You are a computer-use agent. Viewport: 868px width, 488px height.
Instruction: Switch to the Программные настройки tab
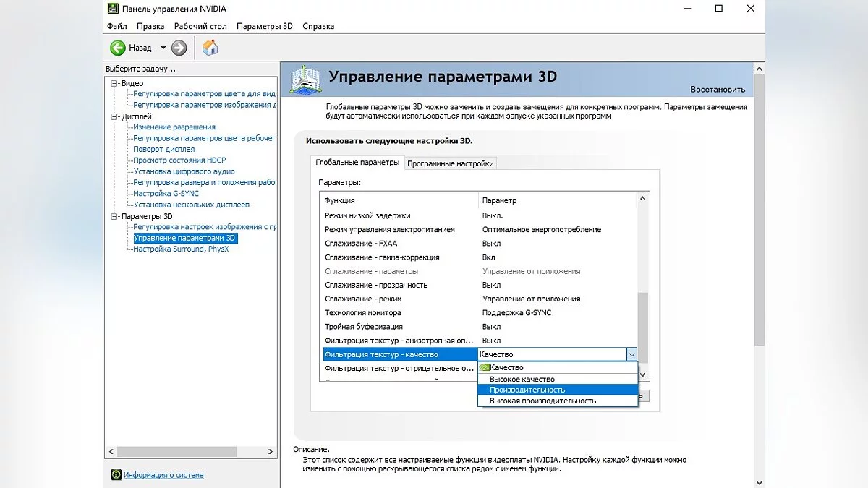click(451, 163)
